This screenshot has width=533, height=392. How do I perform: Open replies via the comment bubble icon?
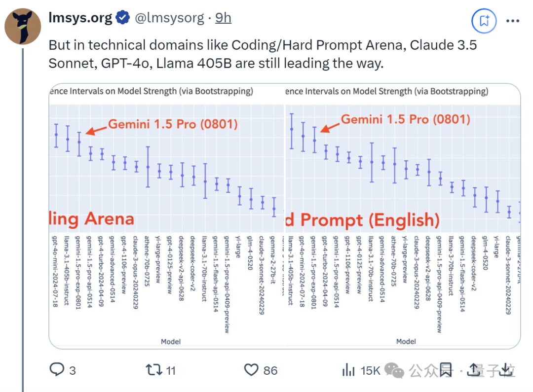click(x=57, y=370)
